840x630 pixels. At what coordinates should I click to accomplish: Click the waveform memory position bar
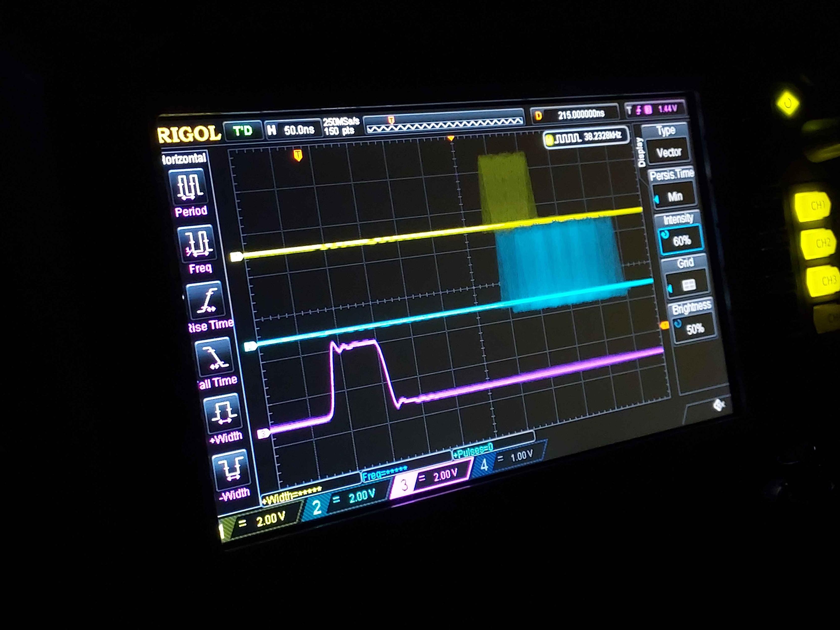(x=444, y=123)
